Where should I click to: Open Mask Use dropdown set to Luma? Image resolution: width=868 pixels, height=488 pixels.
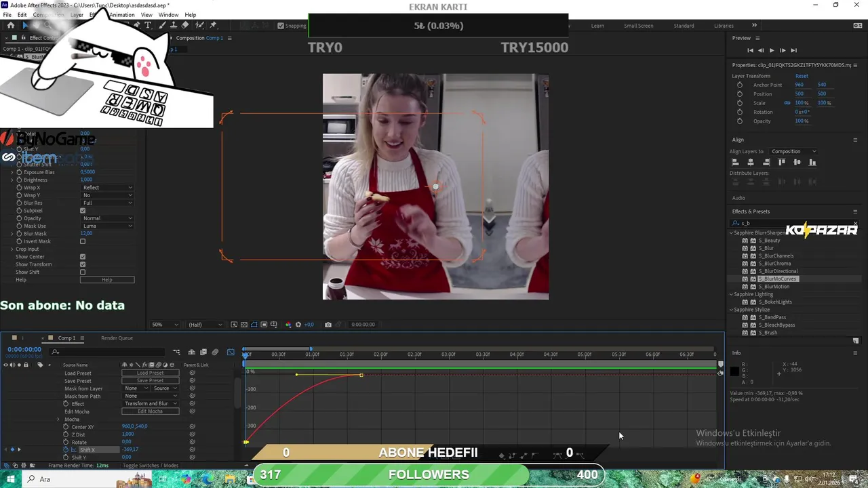click(x=107, y=226)
